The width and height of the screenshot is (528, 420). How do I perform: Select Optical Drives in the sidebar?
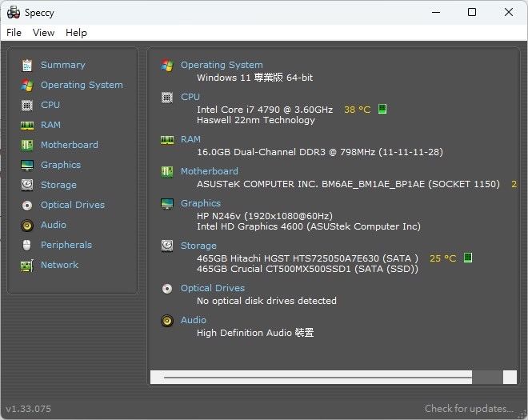point(72,205)
